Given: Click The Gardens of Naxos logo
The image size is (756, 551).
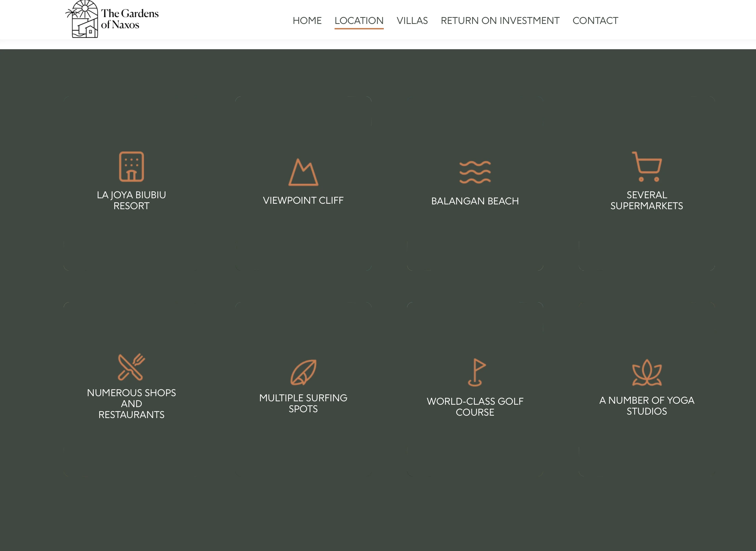Looking at the screenshot, I should click(x=112, y=19).
